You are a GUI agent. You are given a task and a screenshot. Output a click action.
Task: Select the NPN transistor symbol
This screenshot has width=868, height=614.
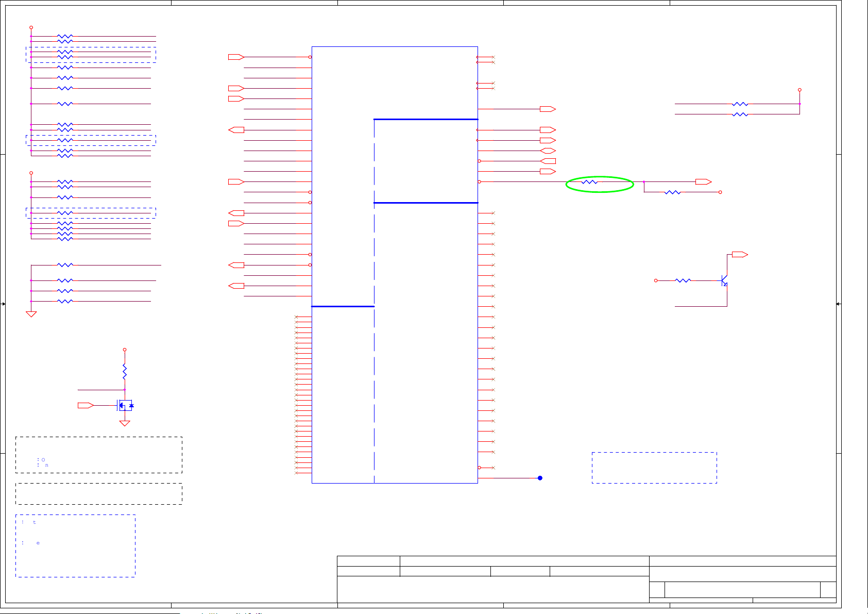click(x=724, y=281)
